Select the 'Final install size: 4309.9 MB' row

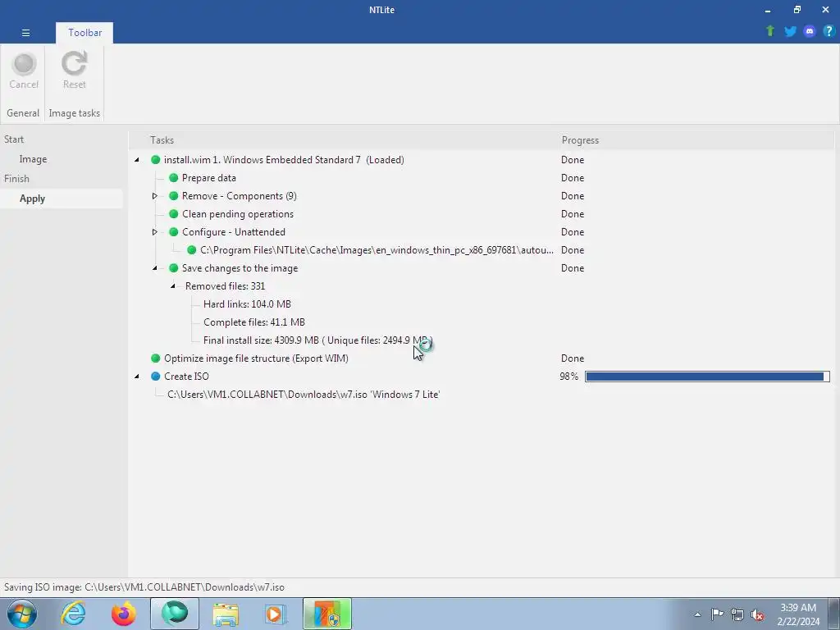tap(317, 340)
